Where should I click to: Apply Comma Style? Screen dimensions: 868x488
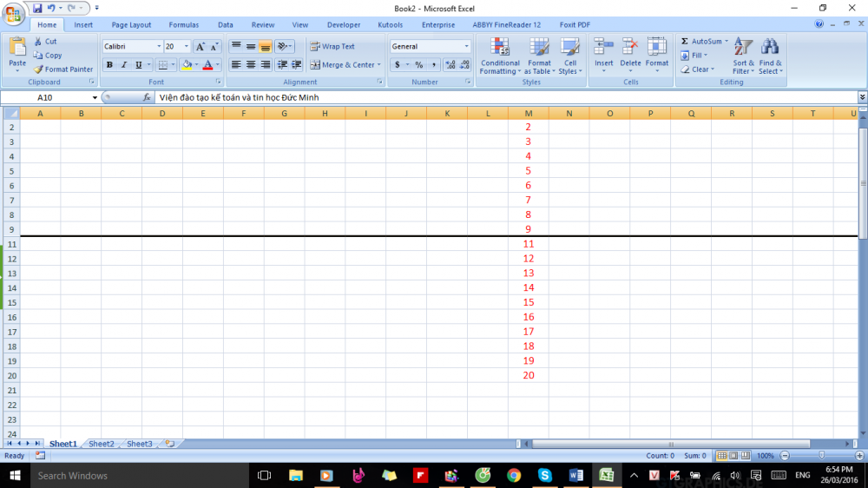(x=433, y=65)
